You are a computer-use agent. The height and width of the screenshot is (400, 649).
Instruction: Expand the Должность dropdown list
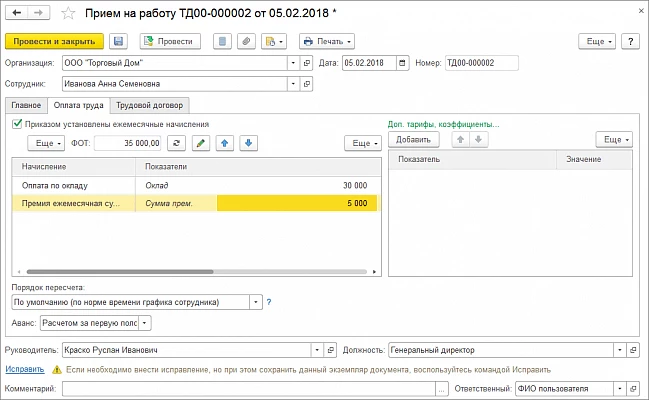(620, 350)
